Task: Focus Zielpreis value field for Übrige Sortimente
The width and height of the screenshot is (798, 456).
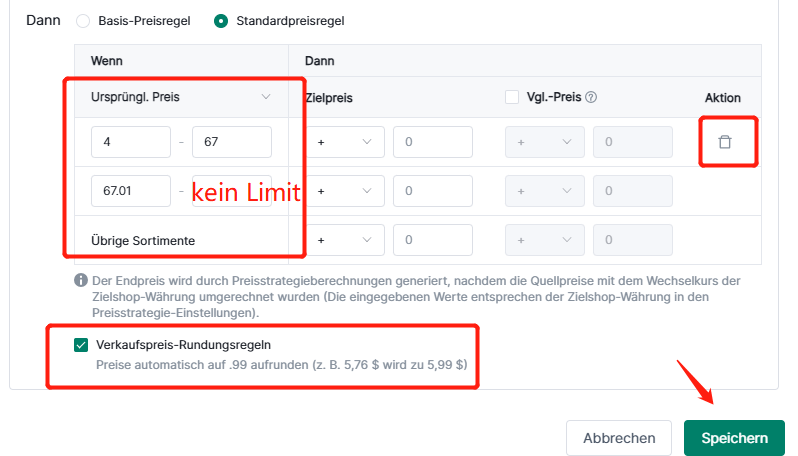Action: click(433, 240)
